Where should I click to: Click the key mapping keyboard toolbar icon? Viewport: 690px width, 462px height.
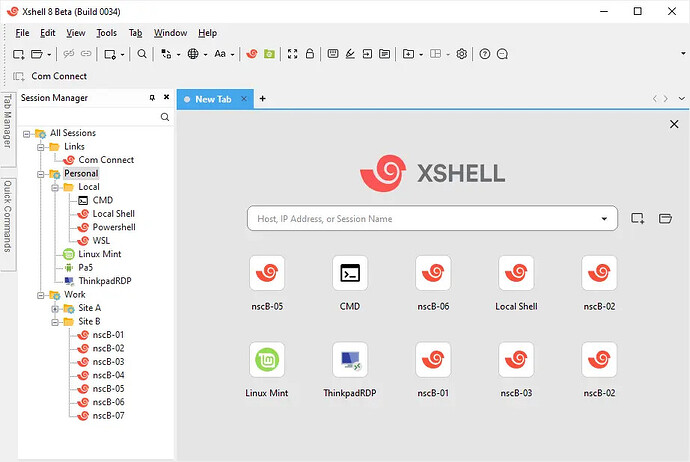[333, 54]
